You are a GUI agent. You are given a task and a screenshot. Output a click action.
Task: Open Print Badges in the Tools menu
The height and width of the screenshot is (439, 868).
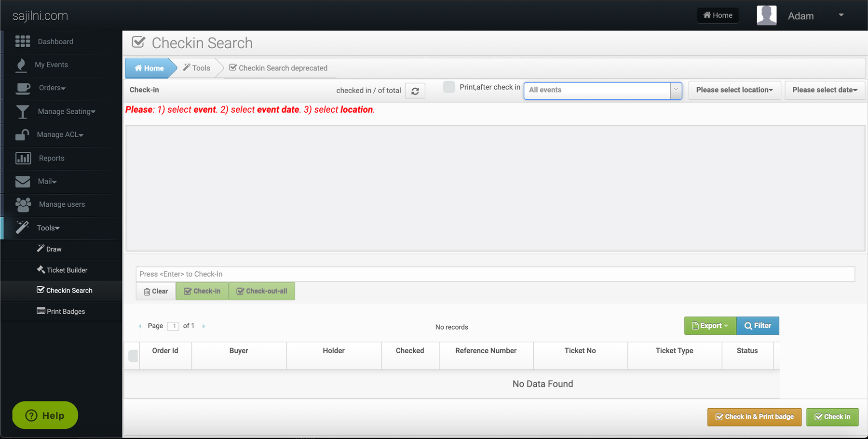[x=61, y=311]
